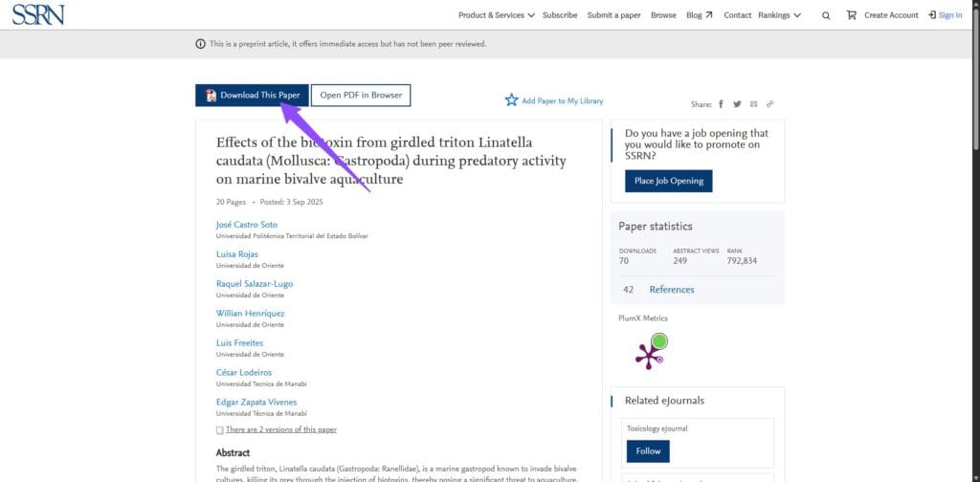Image resolution: width=980 pixels, height=482 pixels.
Task: Open author Luisa Rojas
Action: point(237,254)
